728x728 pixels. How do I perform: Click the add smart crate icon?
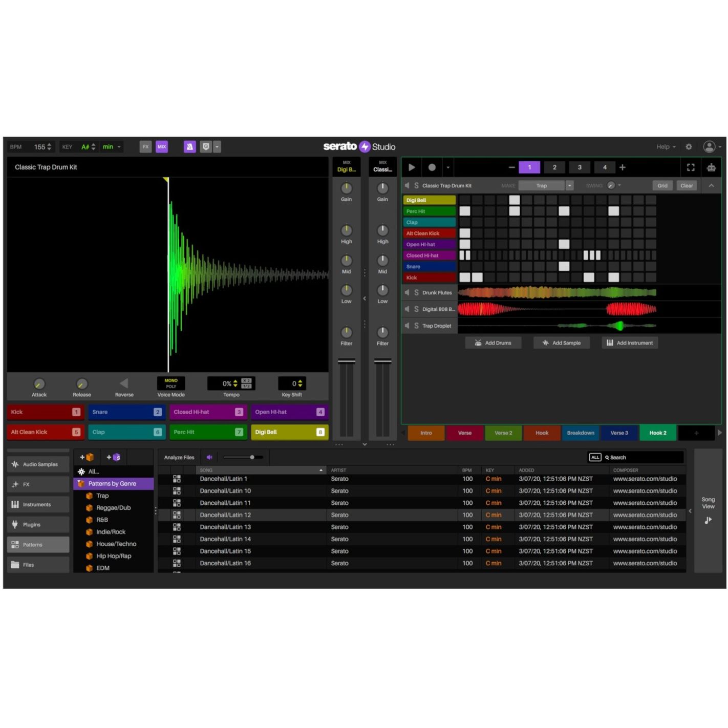(113, 457)
